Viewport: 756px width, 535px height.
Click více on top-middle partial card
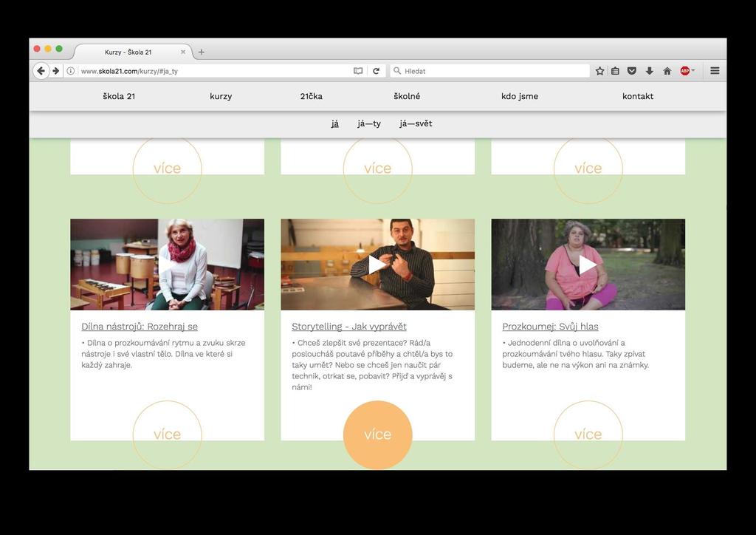point(377,168)
